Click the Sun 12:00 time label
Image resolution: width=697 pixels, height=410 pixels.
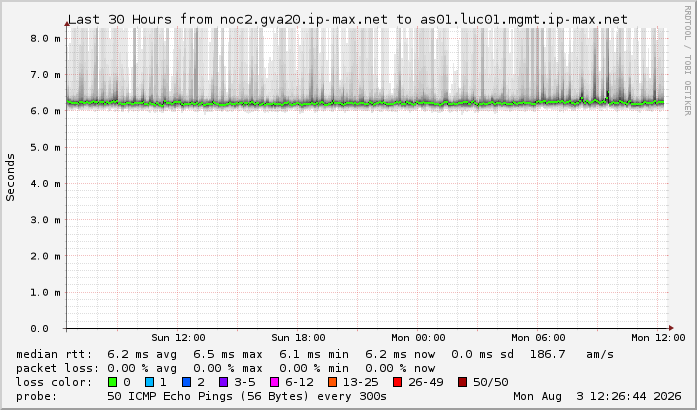pyautogui.click(x=178, y=338)
